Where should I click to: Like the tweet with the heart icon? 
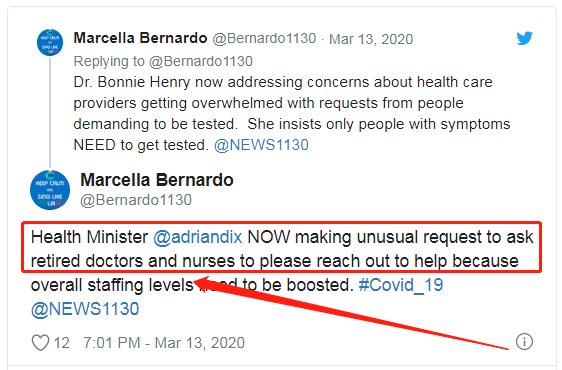coord(40,343)
